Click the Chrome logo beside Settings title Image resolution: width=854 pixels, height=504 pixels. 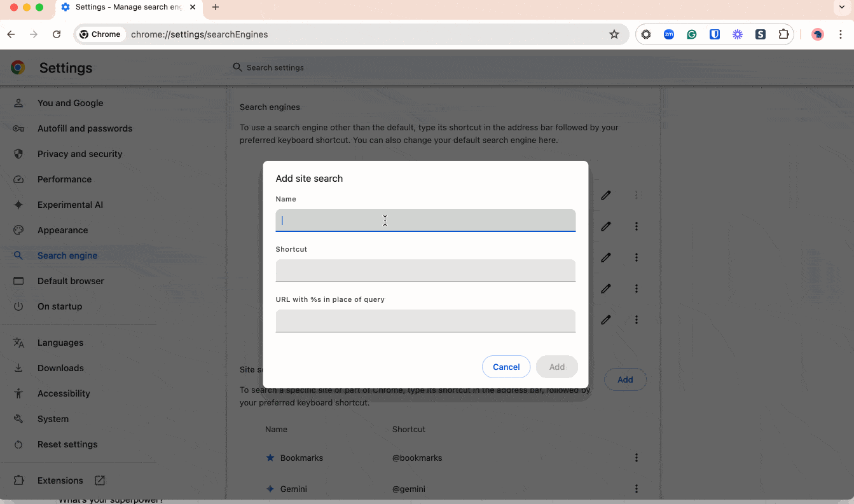(x=18, y=67)
